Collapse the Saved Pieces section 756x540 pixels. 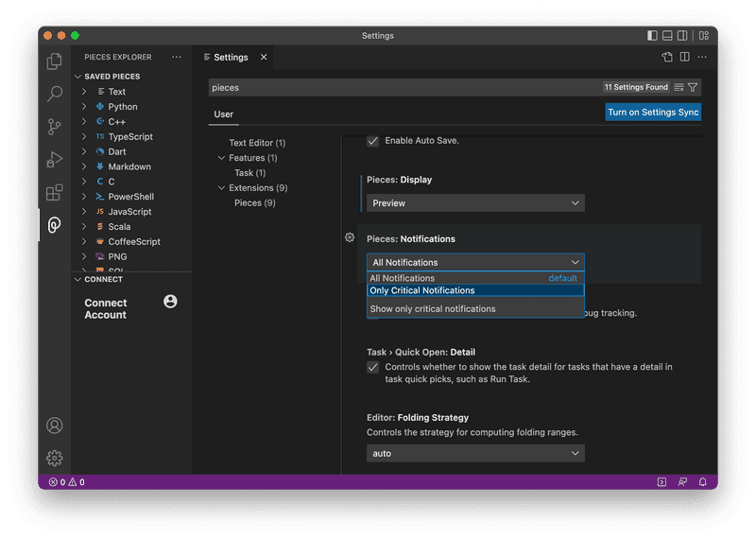point(77,77)
